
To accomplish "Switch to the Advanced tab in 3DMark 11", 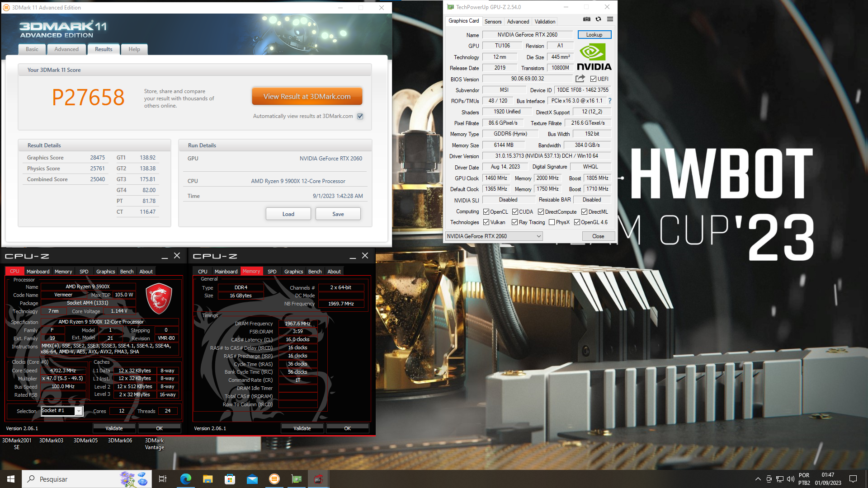I will (66, 49).
